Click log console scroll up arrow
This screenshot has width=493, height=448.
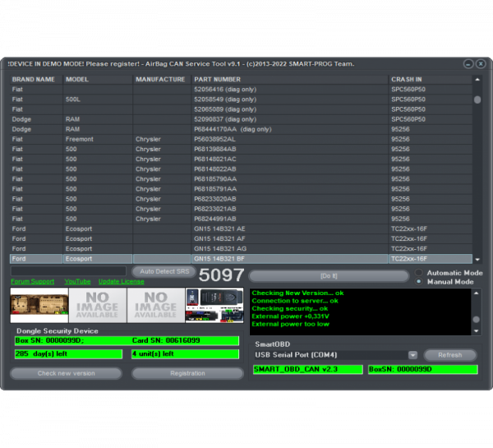pos(477,293)
